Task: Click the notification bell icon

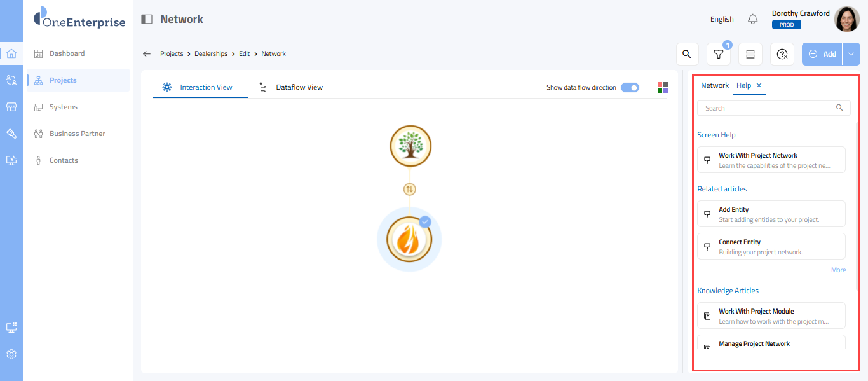Action: point(753,19)
